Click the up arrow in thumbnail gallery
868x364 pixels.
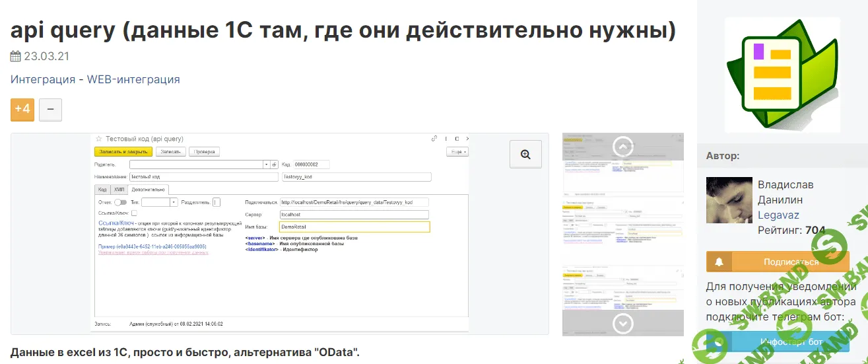(622, 146)
